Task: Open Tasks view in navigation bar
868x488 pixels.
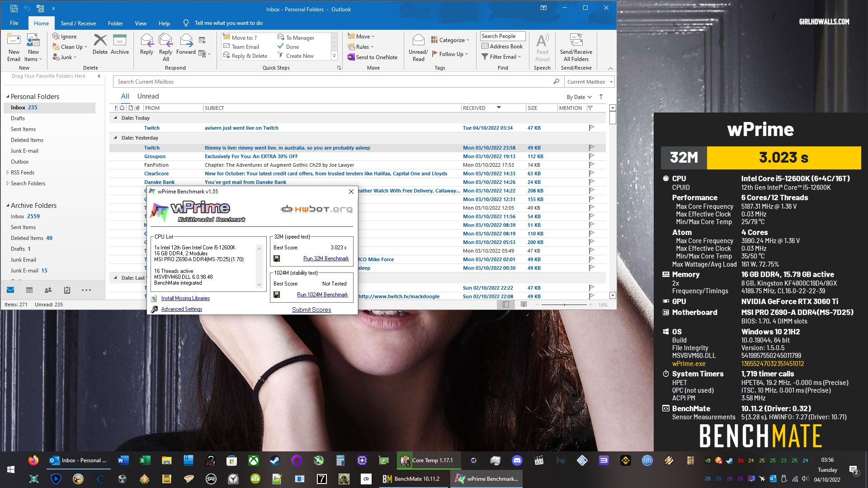Action: [67, 290]
